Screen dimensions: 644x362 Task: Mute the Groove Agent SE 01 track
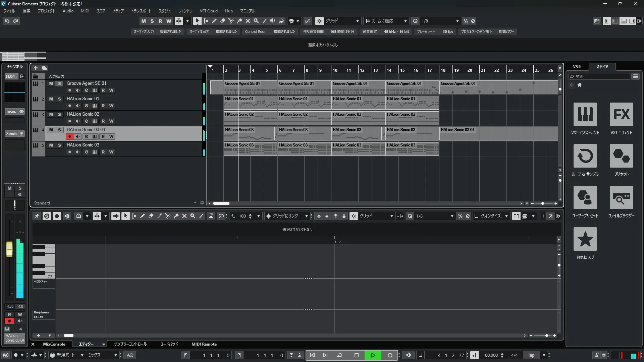51,83
